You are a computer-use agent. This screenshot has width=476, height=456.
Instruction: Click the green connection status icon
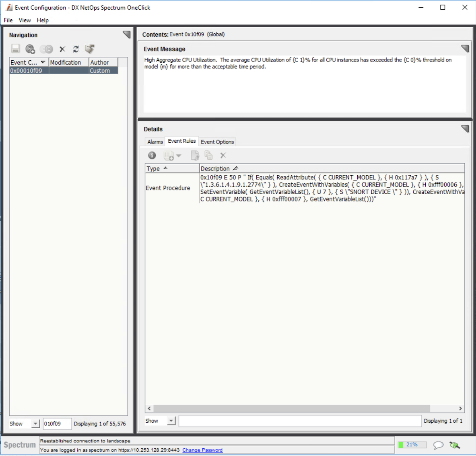point(454,445)
